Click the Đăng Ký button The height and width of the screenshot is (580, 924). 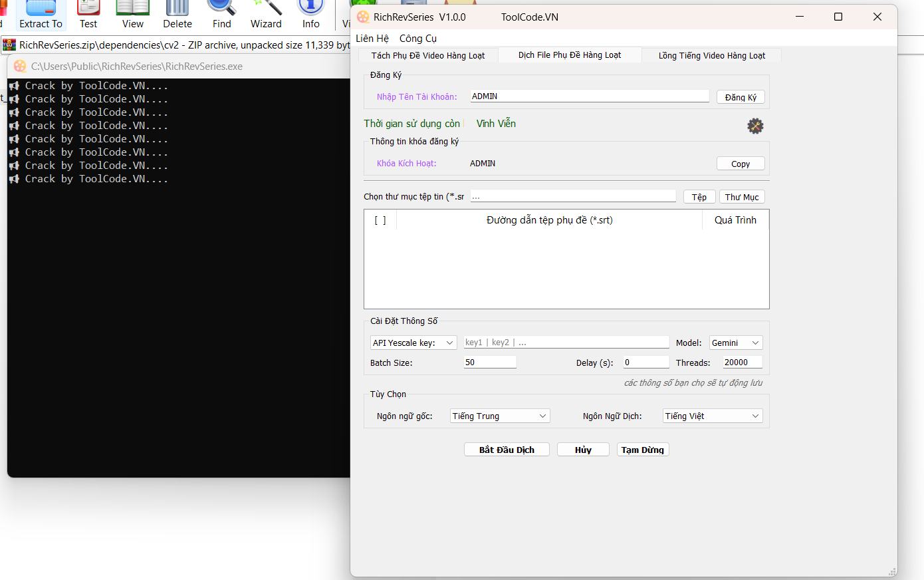point(741,97)
